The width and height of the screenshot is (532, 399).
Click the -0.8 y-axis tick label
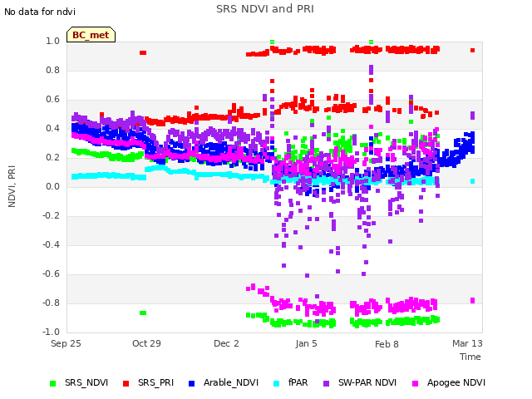click(51, 303)
